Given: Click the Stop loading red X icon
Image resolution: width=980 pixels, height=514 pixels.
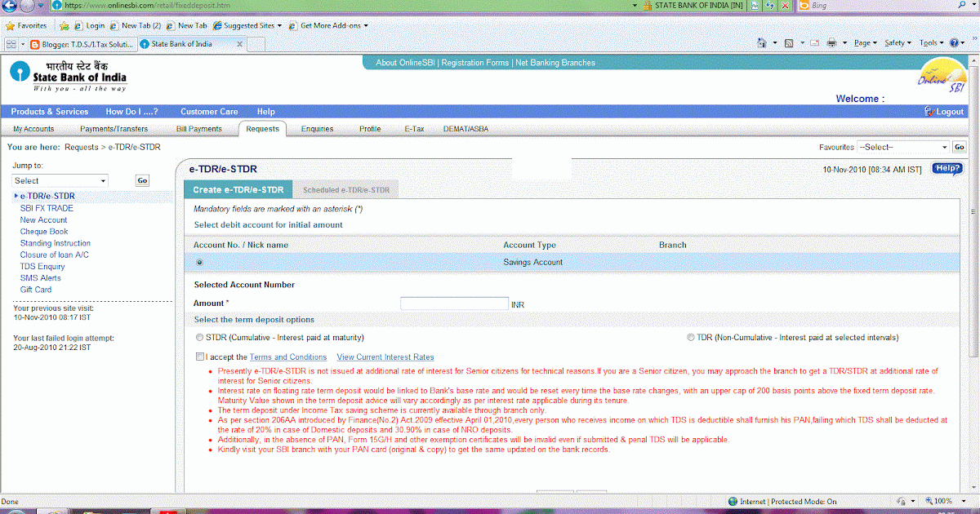Looking at the screenshot, I should tap(786, 5).
